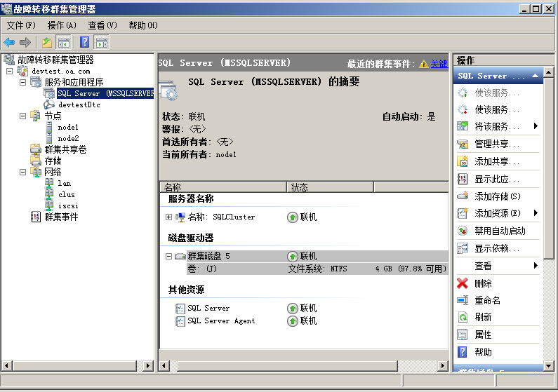Collapse the 节点 tree node

[x=22, y=116]
